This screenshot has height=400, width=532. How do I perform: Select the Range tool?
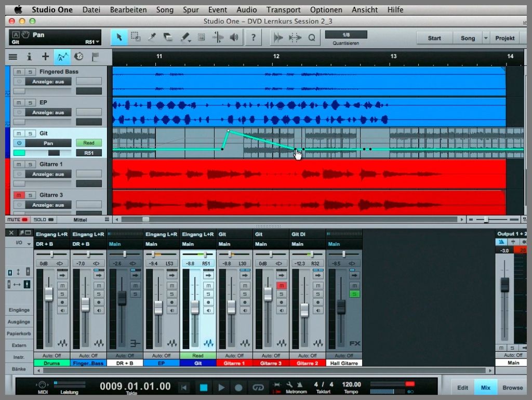[x=136, y=37]
